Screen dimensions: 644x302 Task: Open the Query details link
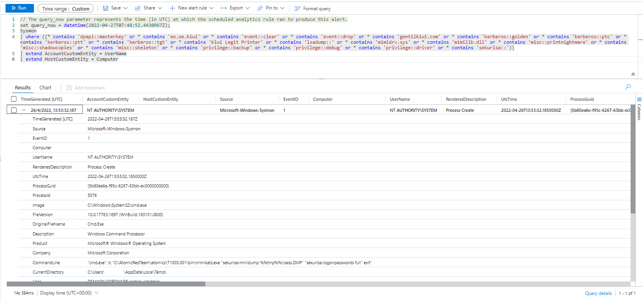pos(598,293)
